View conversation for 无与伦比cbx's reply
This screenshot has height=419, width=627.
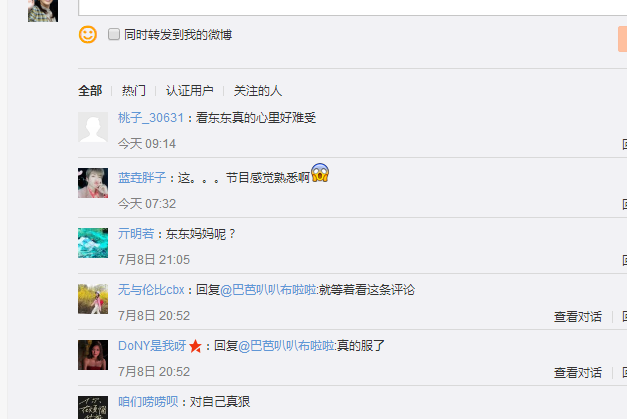pyautogui.click(x=578, y=317)
